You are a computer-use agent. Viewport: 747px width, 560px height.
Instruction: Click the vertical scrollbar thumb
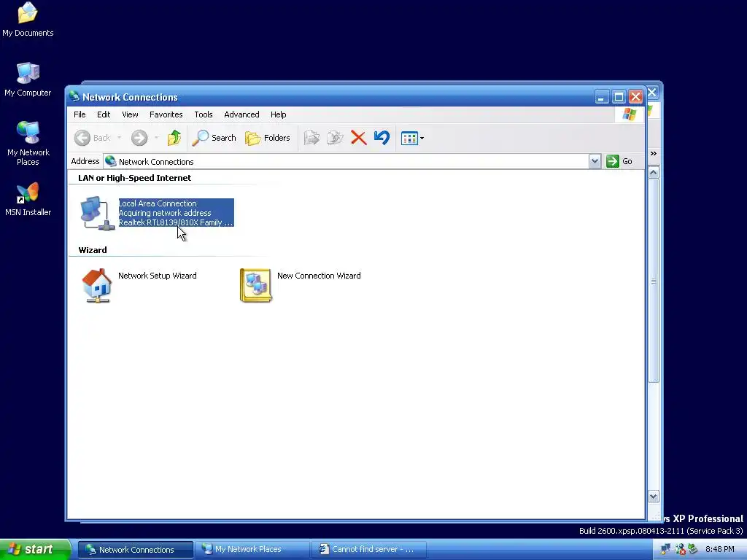pos(654,281)
